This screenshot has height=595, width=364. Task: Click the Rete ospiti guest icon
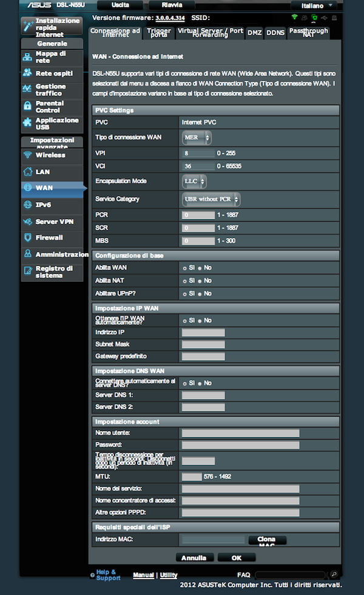click(27, 72)
